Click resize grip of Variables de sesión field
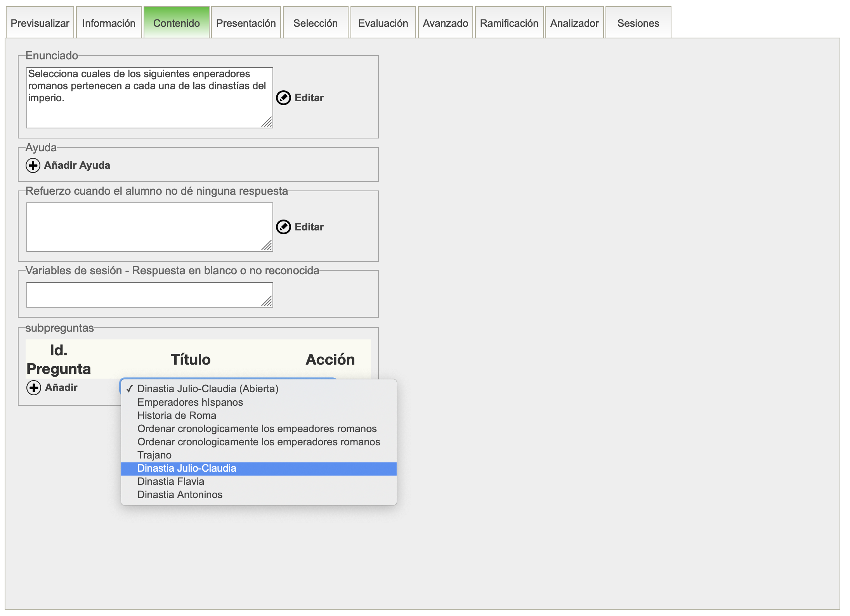The height and width of the screenshot is (616, 850). [267, 301]
